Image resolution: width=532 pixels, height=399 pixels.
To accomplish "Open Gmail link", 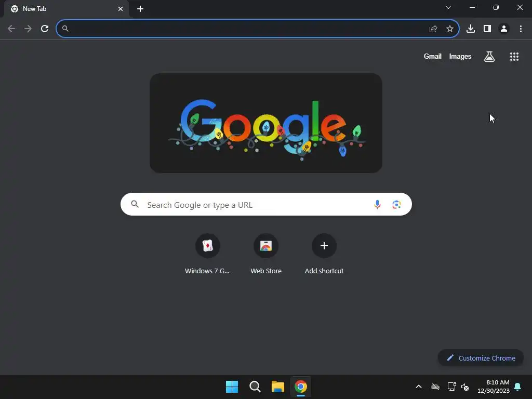I will [x=433, y=56].
